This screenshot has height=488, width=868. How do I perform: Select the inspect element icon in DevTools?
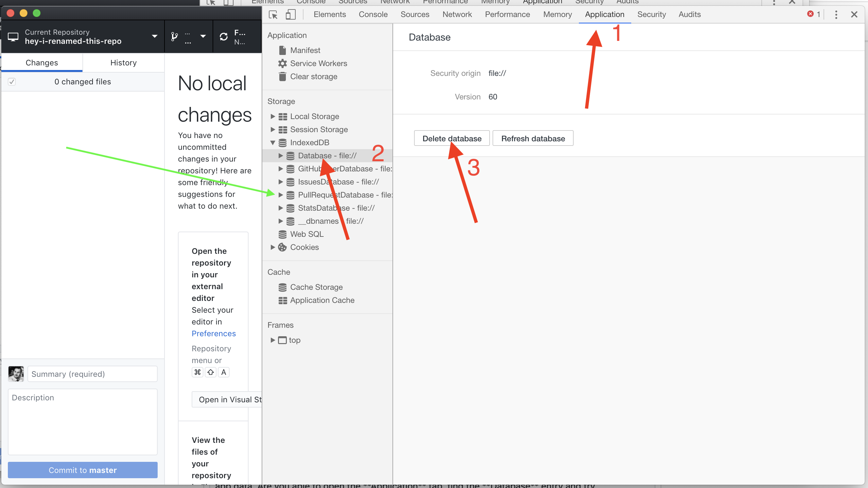click(272, 14)
